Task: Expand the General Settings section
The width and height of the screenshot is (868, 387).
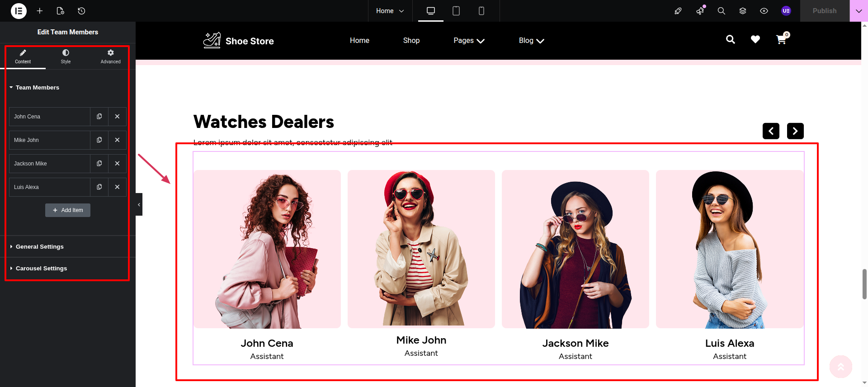Action: click(x=40, y=247)
